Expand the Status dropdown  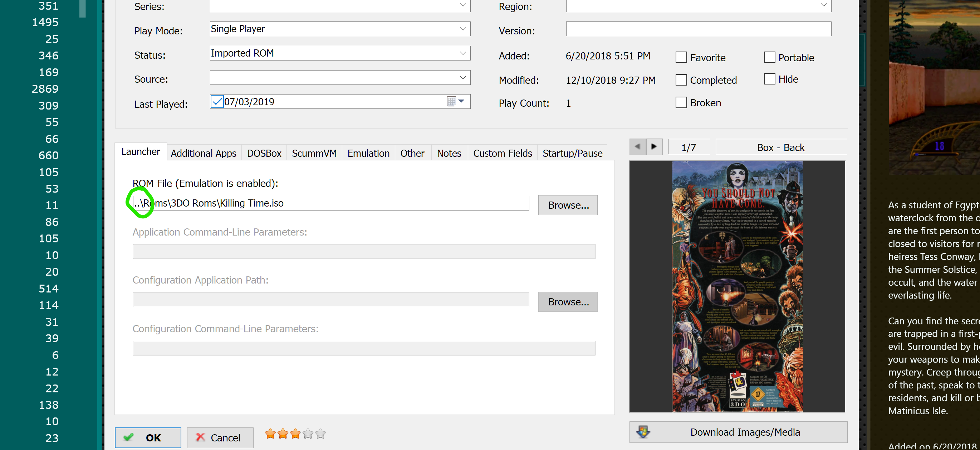(x=462, y=53)
